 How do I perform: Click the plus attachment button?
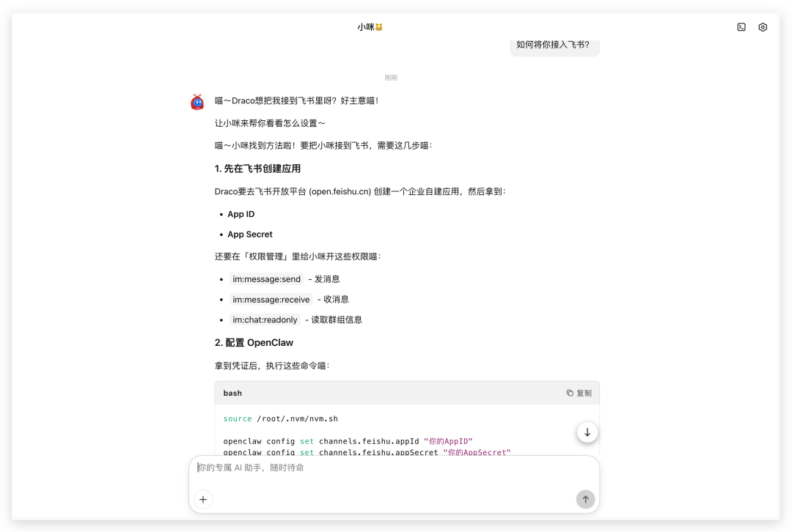click(203, 500)
